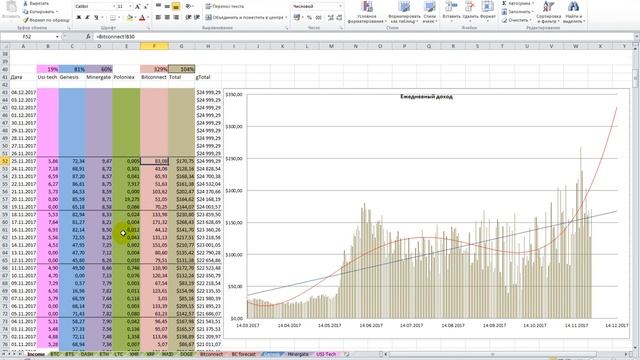Click the formula bar containing =Bitconnect!B30
Viewport: 640px width, 360px height.
click(x=363, y=36)
